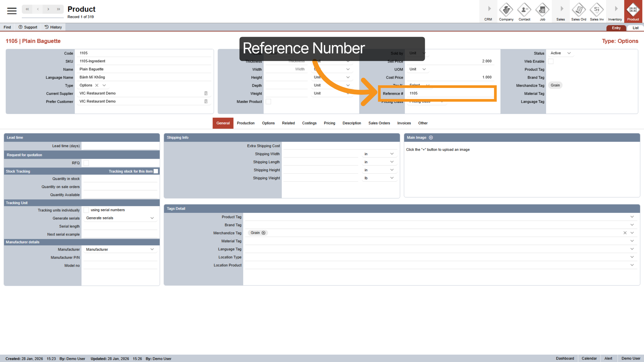Image resolution: width=644 pixels, height=362 pixels.
Task: Jump to the last record arrow
Action: 58,9
